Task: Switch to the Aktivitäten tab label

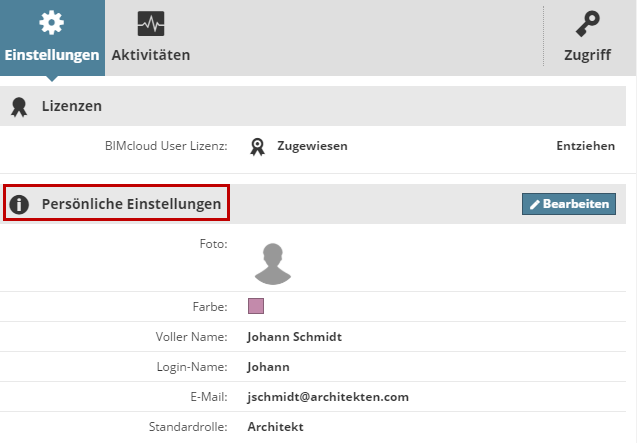Action: tap(151, 55)
